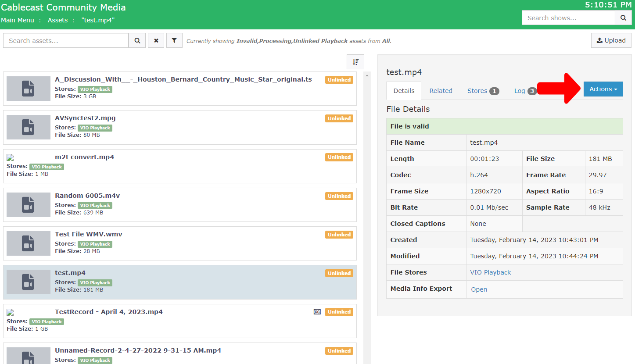Click the Frame Rate value 29.97
This screenshot has width=635, height=364.
pos(598,175)
